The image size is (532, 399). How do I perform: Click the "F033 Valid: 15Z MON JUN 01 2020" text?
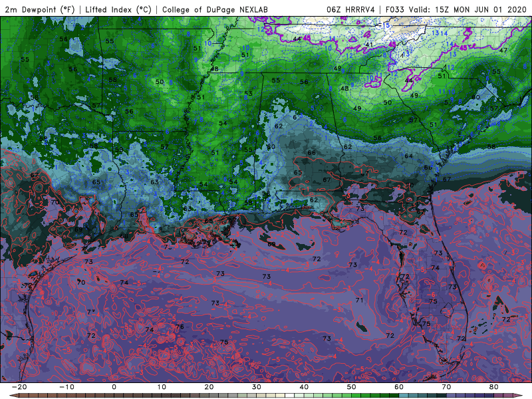click(x=456, y=9)
